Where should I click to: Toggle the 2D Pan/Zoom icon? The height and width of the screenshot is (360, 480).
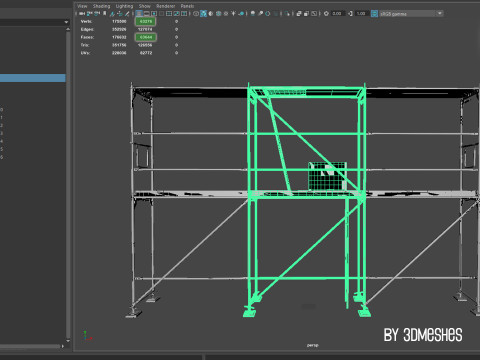pyautogui.click(x=119, y=14)
